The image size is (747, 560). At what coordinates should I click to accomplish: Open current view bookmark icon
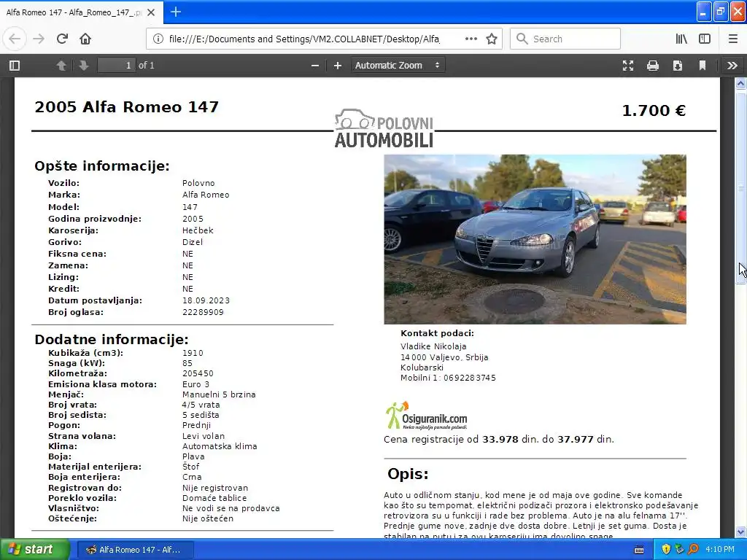[703, 65]
